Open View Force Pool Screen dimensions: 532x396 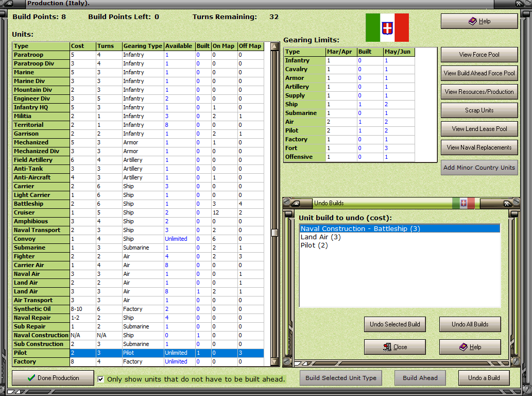(479, 54)
